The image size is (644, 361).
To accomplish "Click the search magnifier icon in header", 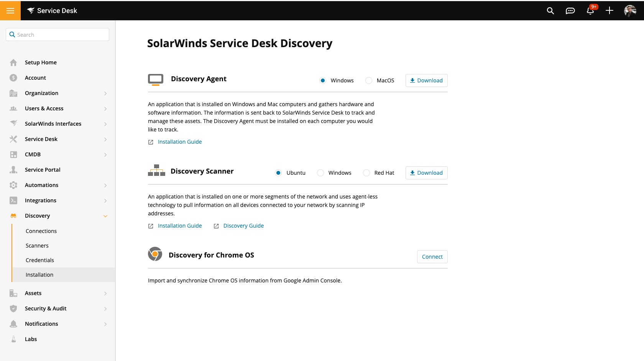I will [550, 11].
